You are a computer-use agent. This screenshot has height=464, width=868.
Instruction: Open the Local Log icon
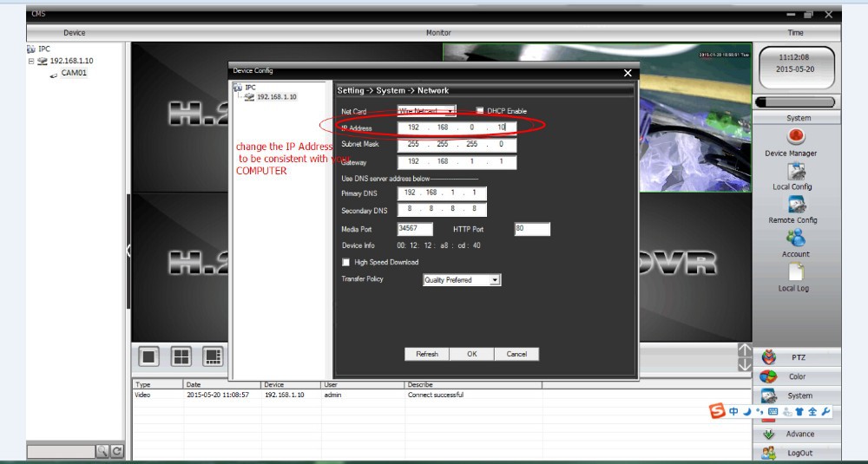click(x=795, y=272)
